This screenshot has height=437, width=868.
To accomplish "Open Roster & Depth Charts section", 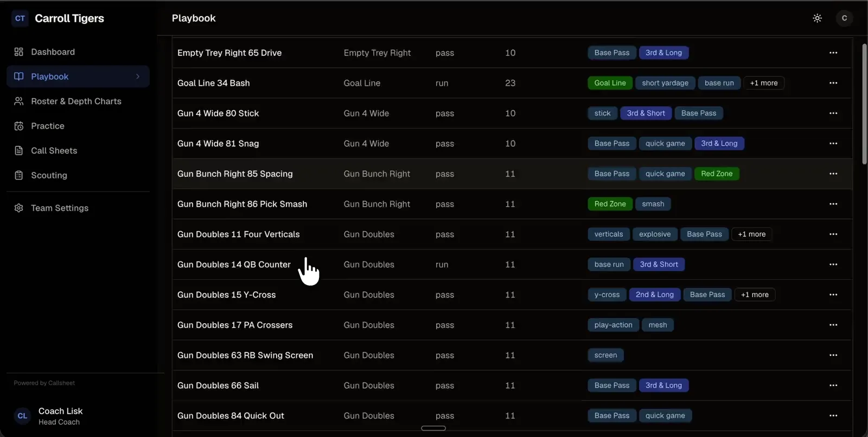I will click(78, 101).
